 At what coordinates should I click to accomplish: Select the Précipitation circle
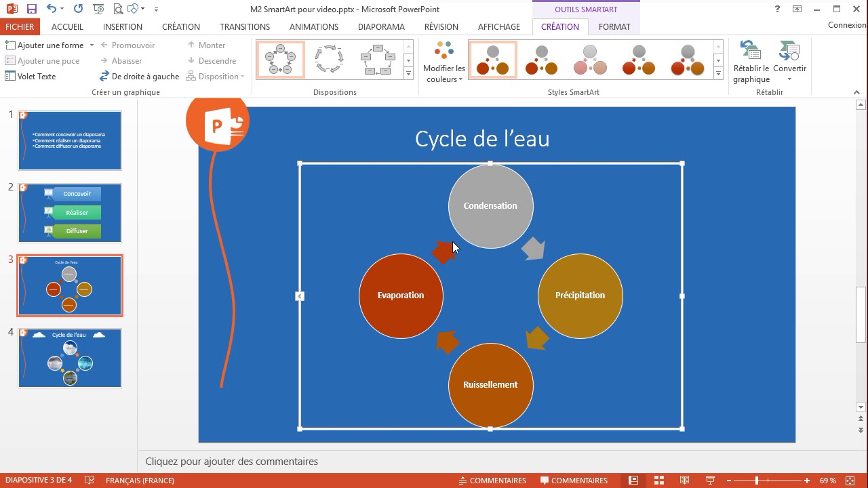[x=580, y=296]
